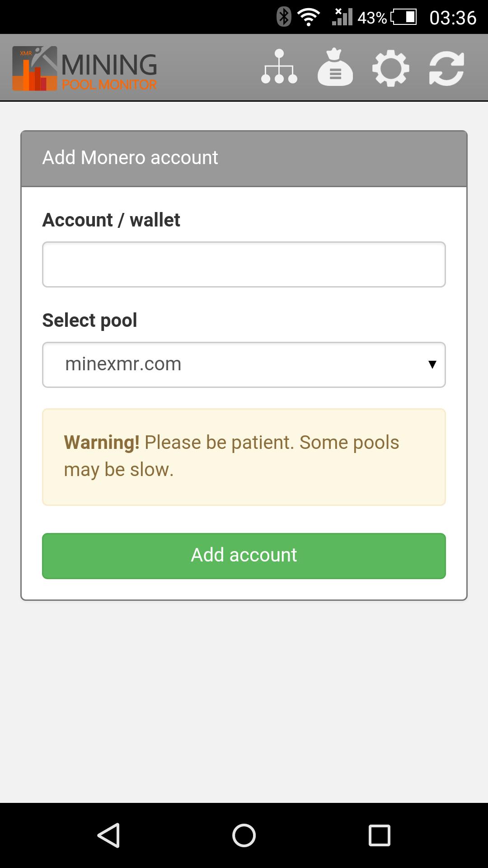
Task: Click inside the Account / wallet field
Action: pyautogui.click(x=244, y=264)
